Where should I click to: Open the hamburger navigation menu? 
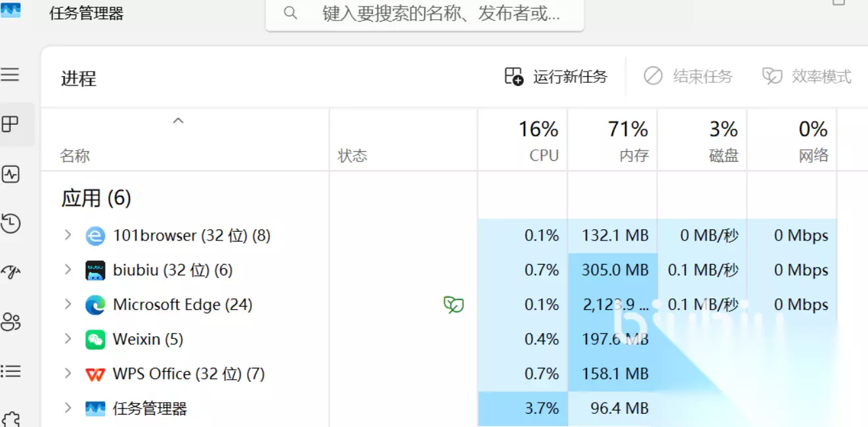[x=10, y=74]
